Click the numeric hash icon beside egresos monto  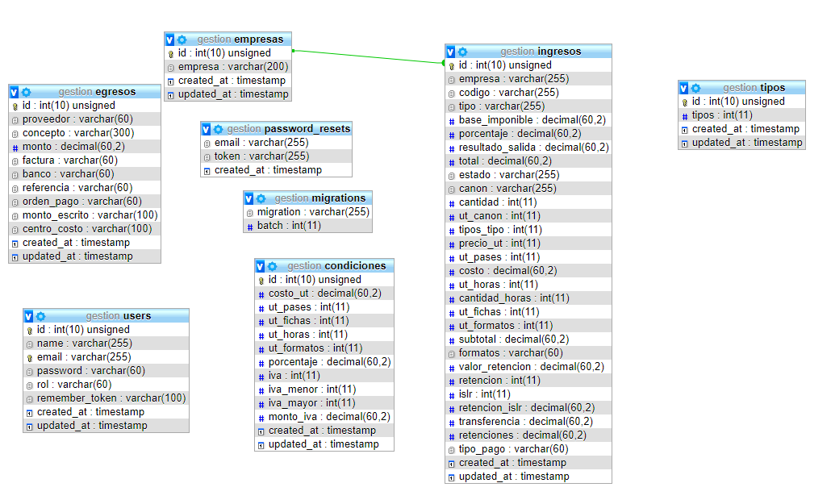[15, 148]
